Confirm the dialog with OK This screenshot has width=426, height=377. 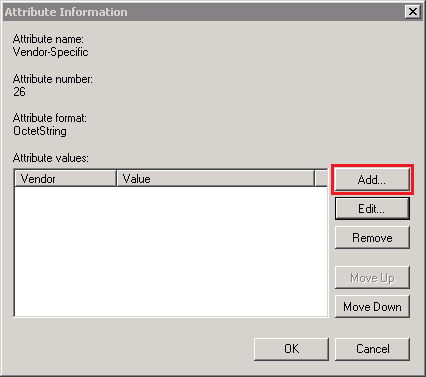291,349
